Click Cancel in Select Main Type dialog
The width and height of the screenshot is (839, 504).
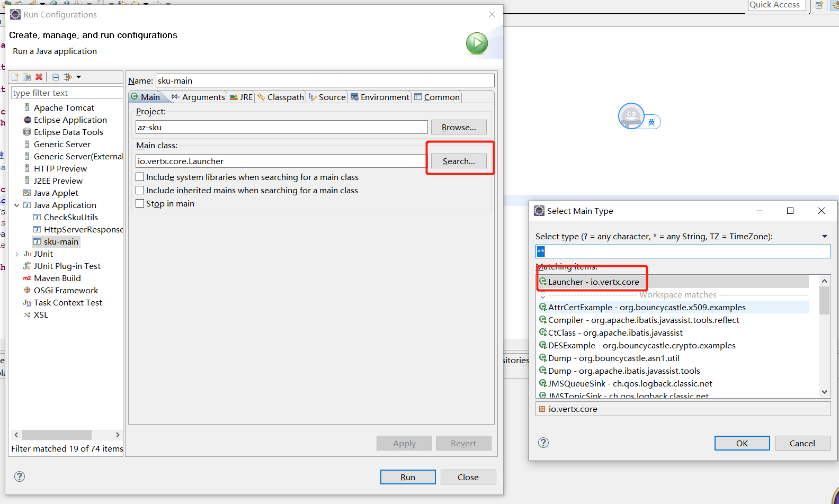[802, 443]
